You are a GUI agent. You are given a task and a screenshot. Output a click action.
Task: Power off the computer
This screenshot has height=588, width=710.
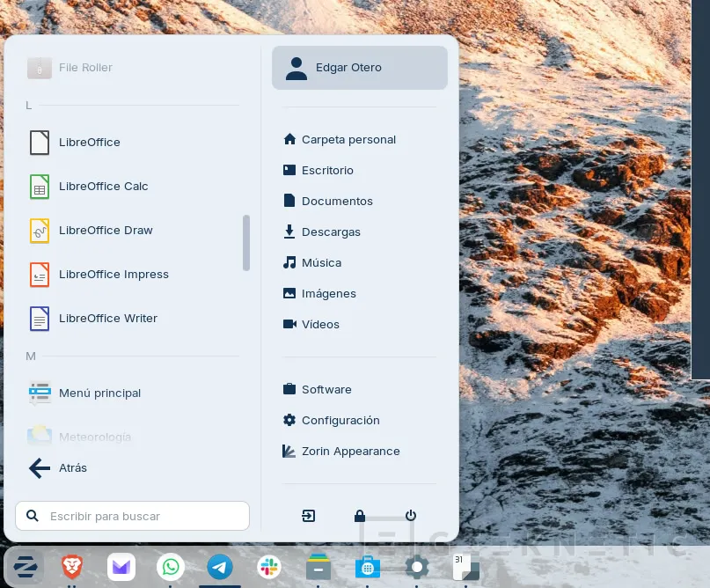pos(411,516)
